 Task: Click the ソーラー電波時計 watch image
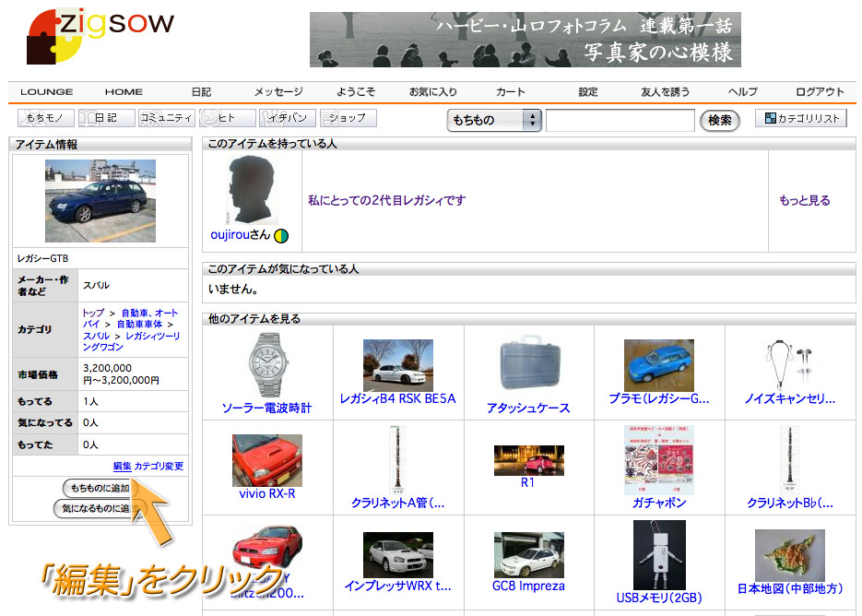[x=267, y=364]
